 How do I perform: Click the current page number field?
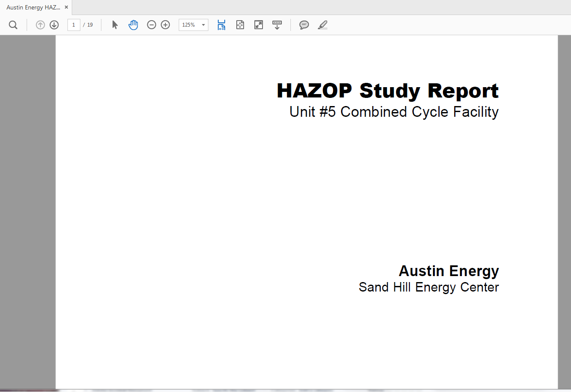coord(74,25)
